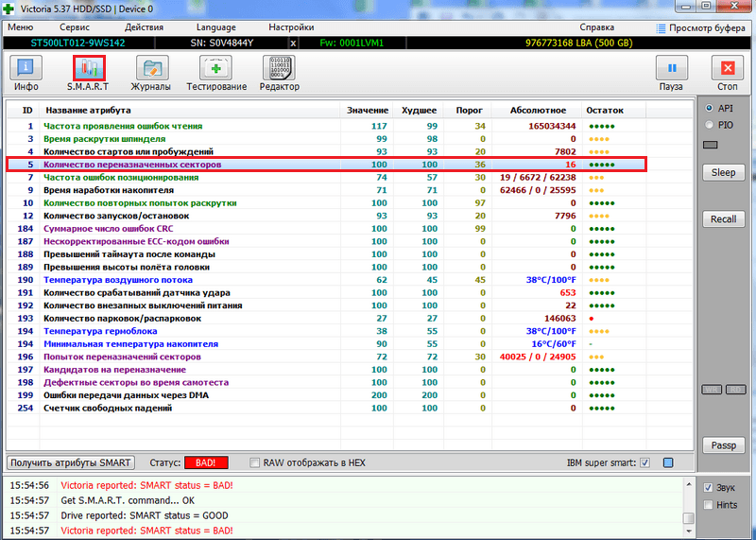Click the Название атрибута column header
Image resolution: width=756 pixels, height=540 pixels.
(190, 110)
